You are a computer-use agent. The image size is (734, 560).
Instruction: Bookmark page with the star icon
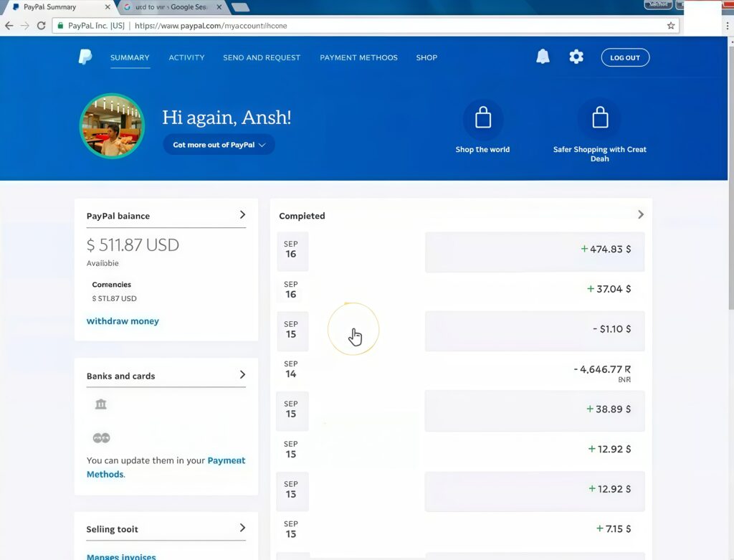(671, 26)
